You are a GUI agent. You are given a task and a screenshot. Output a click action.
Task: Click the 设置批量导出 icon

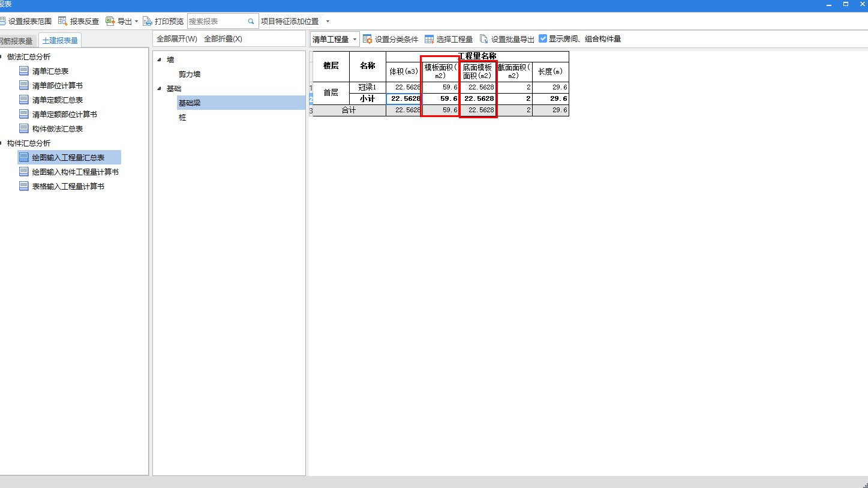[483, 39]
